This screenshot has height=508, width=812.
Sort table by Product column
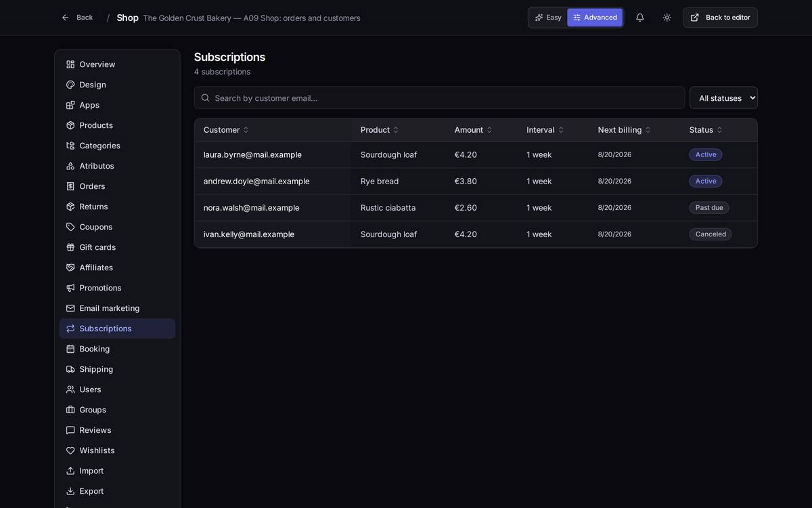(380, 130)
